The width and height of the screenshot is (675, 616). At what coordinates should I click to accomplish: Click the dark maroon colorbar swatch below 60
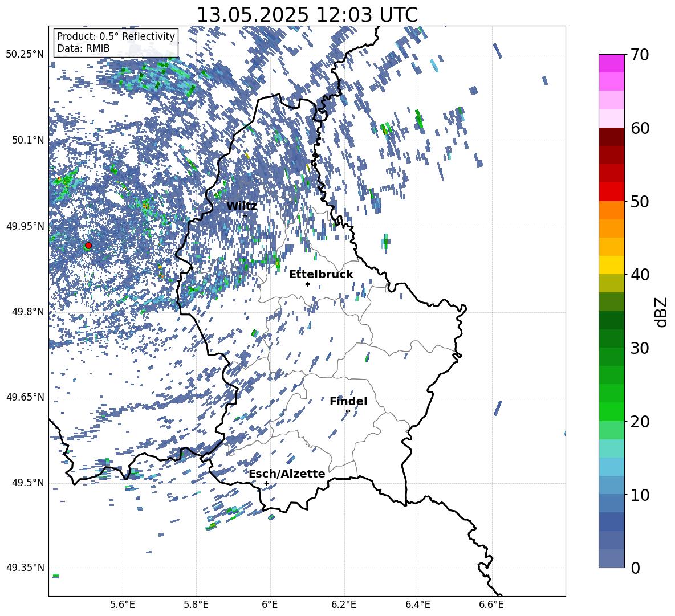pyautogui.click(x=612, y=137)
